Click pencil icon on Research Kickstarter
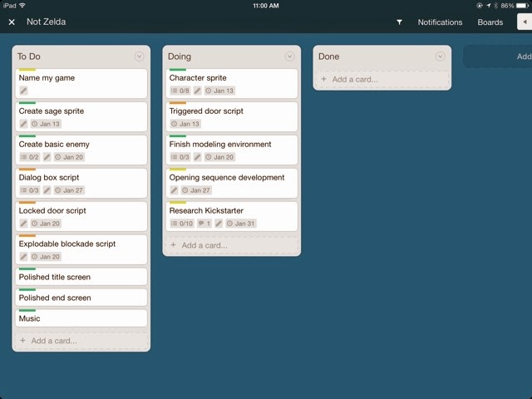Image resolution: width=532 pixels, height=399 pixels. point(219,224)
